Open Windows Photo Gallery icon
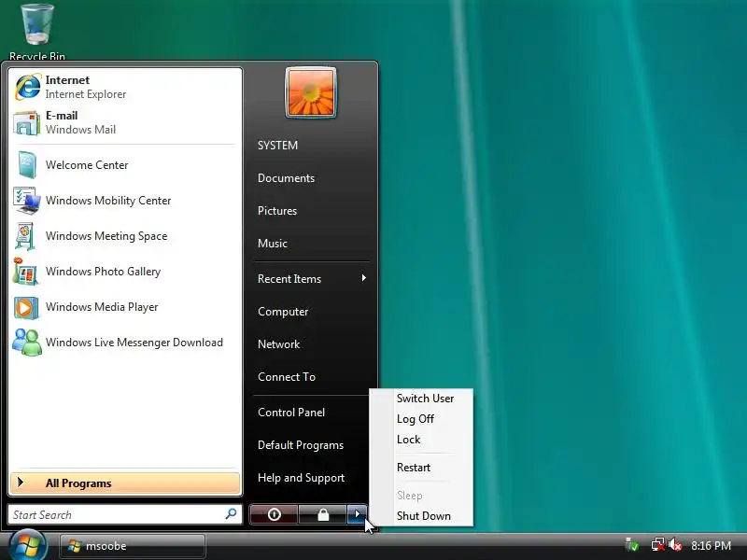This screenshot has width=747, height=560. [x=25, y=272]
